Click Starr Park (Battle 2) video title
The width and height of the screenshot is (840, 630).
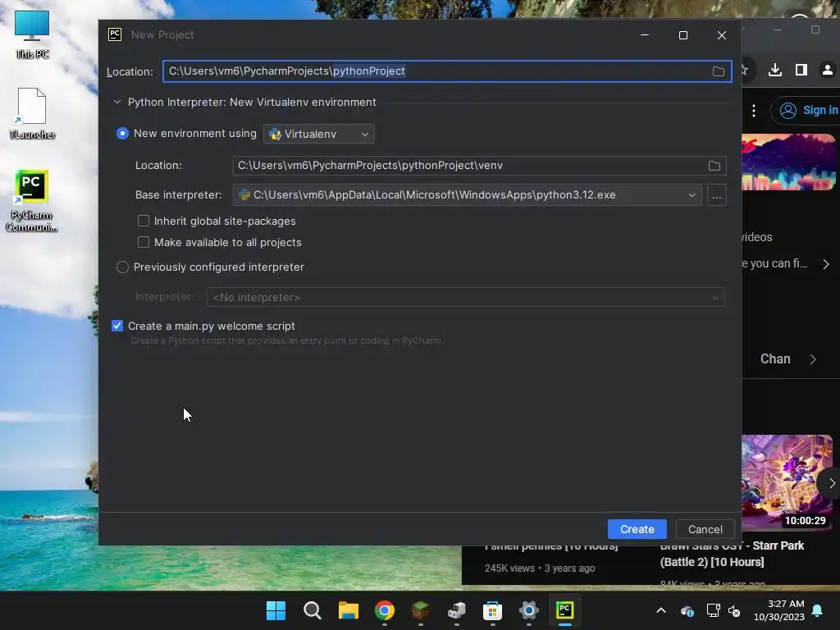tap(732, 554)
